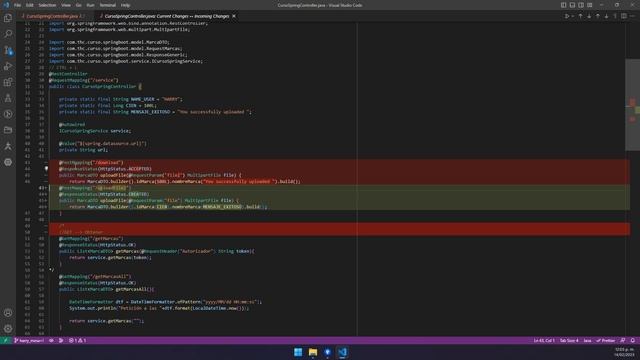
Task: Click the errors and warnings counter
Action: pos(78,340)
